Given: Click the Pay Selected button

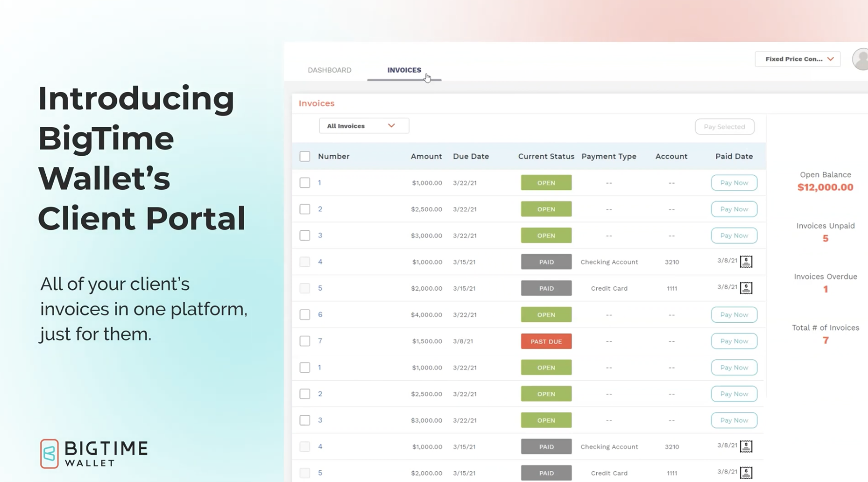Looking at the screenshot, I should coord(724,127).
